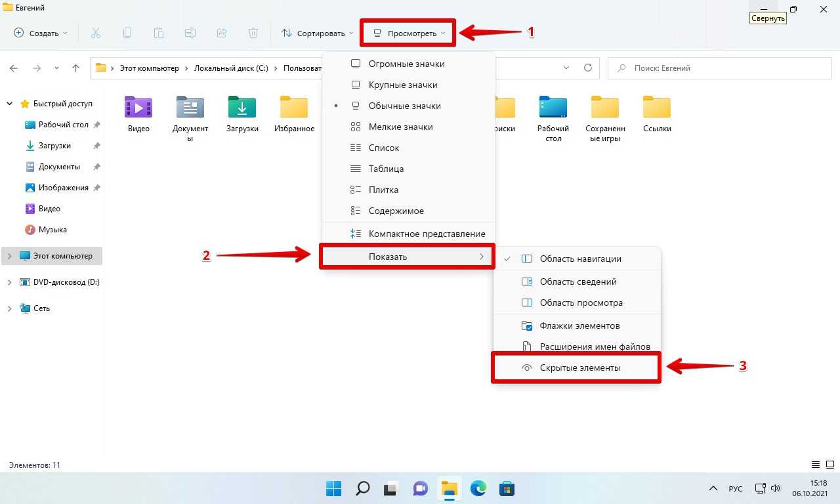This screenshot has width=840, height=504.
Task: Open the Создать dropdown
Action: click(41, 33)
